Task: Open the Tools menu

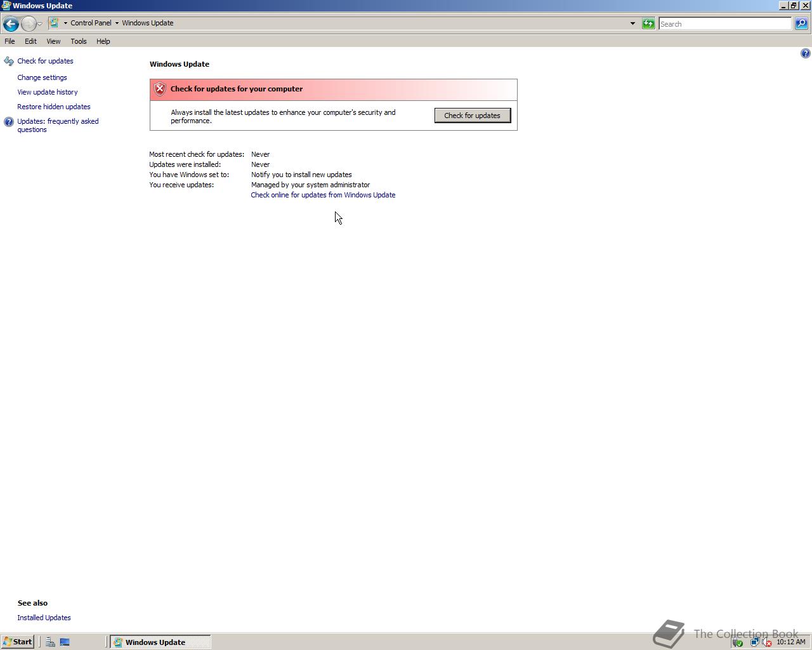Action: (x=79, y=41)
